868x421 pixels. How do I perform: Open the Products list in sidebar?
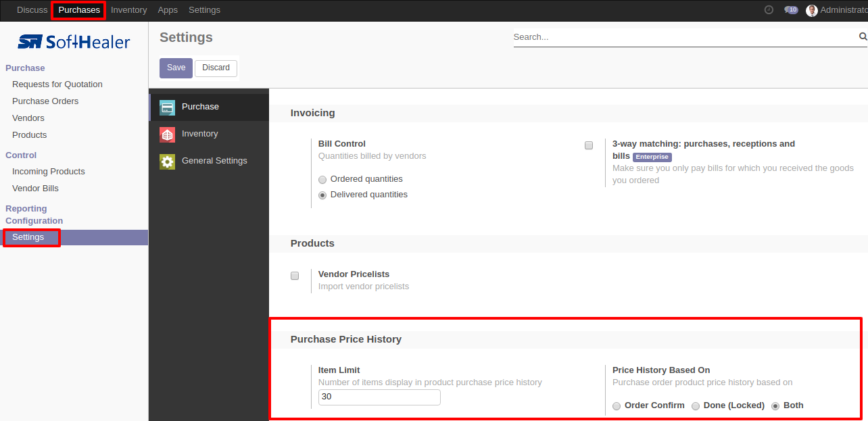click(30, 135)
